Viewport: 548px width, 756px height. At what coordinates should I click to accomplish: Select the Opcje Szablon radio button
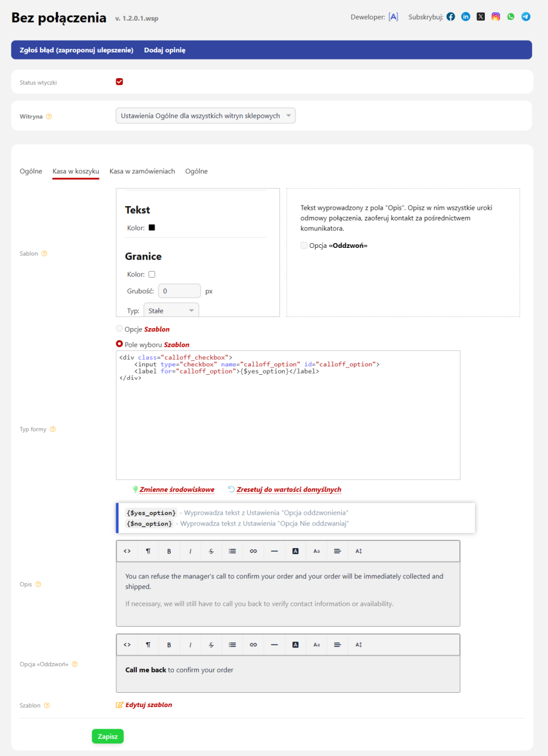[120, 329]
